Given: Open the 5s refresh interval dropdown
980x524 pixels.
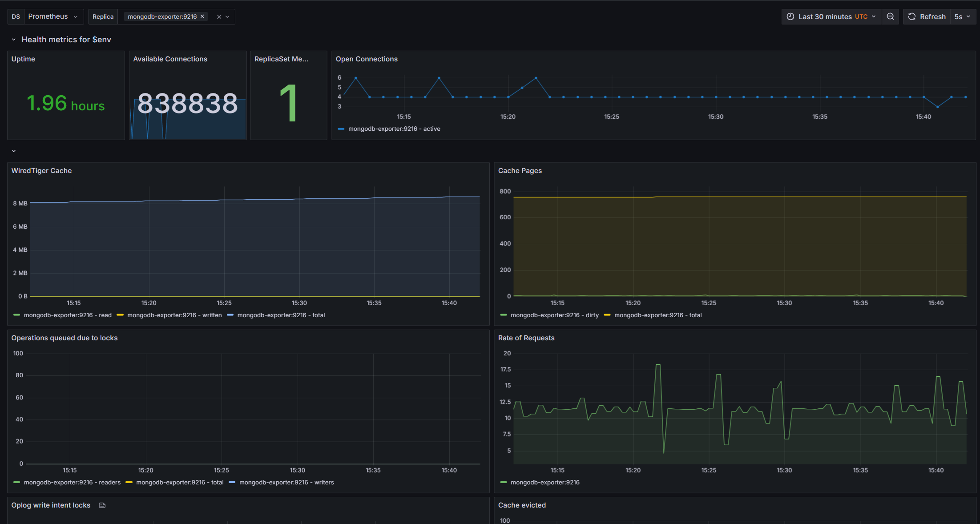Looking at the screenshot, I should coord(962,16).
